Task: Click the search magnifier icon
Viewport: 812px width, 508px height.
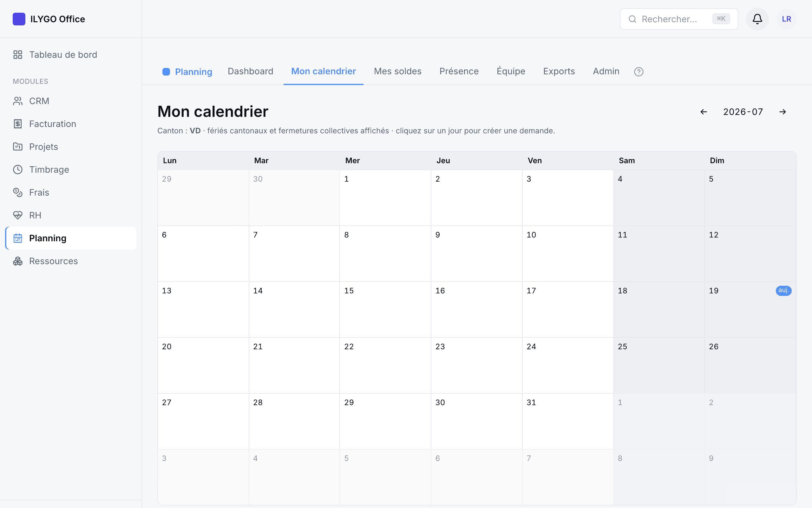Action: click(x=632, y=19)
